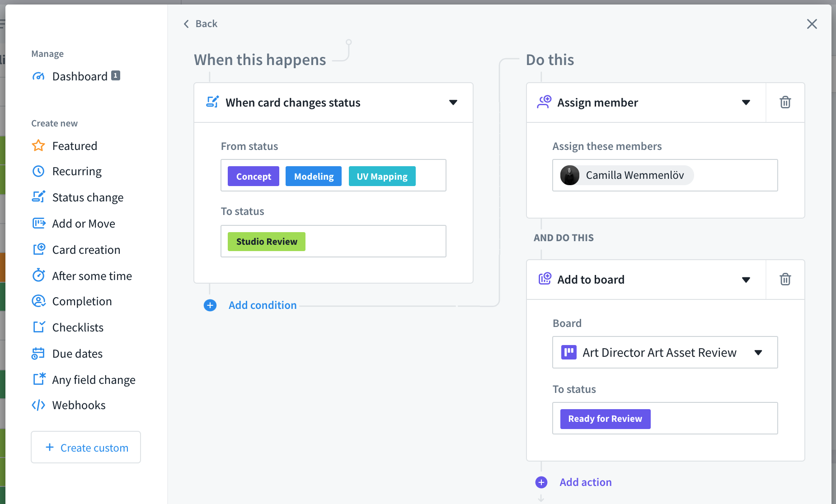
Task: Select the Add or Move icon
Action: pos(39,223)
